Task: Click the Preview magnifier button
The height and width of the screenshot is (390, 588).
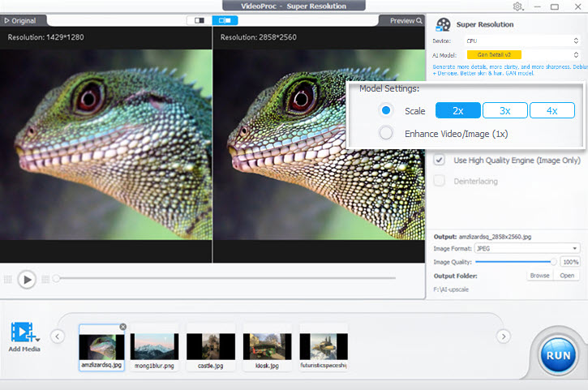Action: pyautogui.click(x=406, y=20)
